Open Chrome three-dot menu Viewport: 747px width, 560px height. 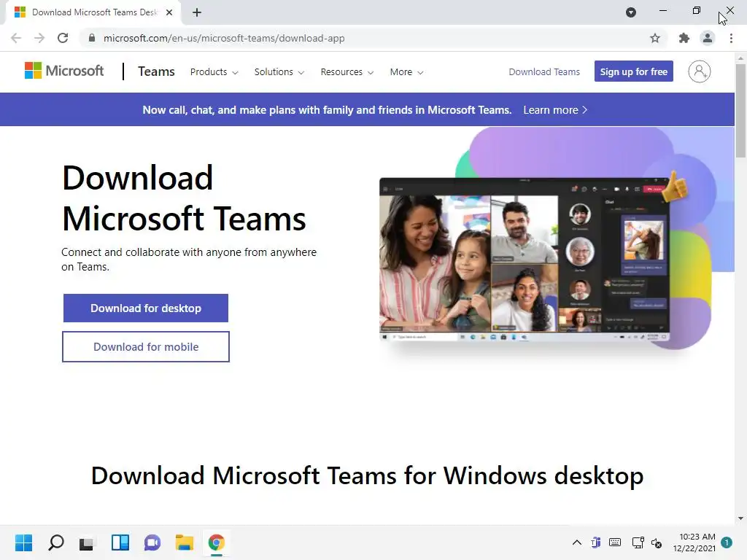pos(731,38)
